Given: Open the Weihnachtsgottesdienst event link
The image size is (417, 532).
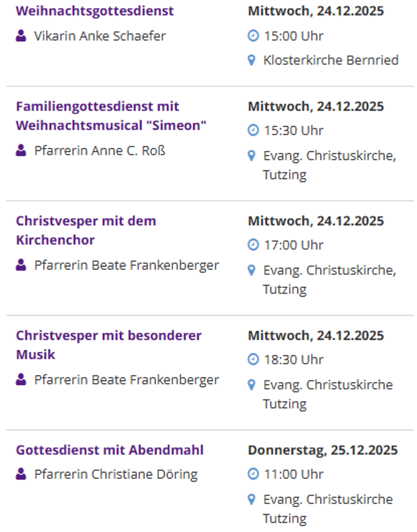Looking at the screenshot, I should coord(95,11).
